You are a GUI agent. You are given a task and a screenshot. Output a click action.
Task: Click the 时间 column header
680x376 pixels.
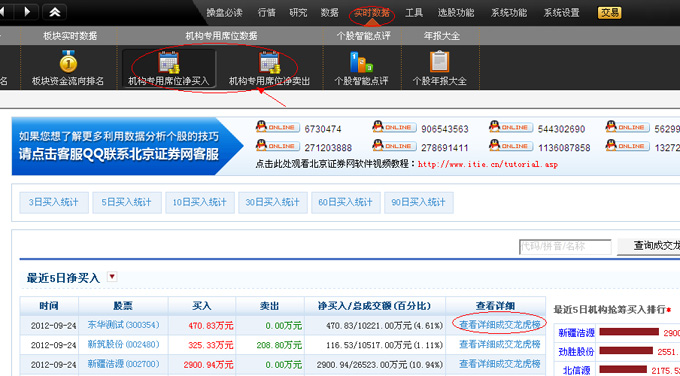tap(49, 306)
